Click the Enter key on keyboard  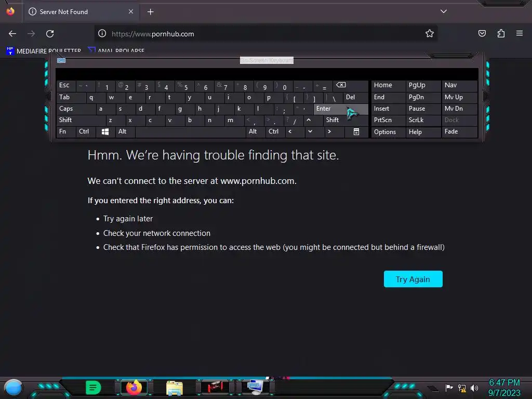pyautogui.click(x=341, y=109)
